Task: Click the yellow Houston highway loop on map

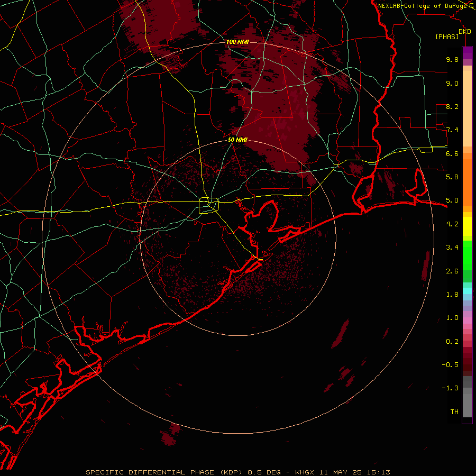Action: [209, 206]
